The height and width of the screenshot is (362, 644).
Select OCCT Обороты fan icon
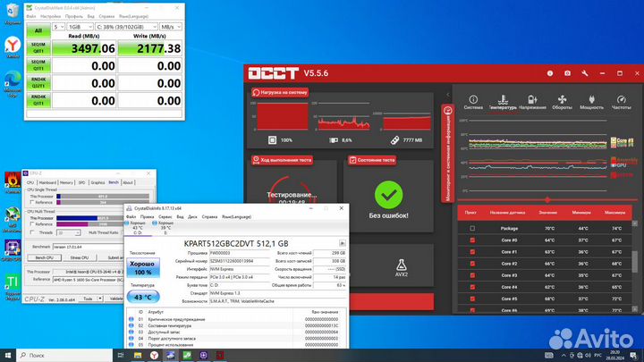click(x=562, y=99)
